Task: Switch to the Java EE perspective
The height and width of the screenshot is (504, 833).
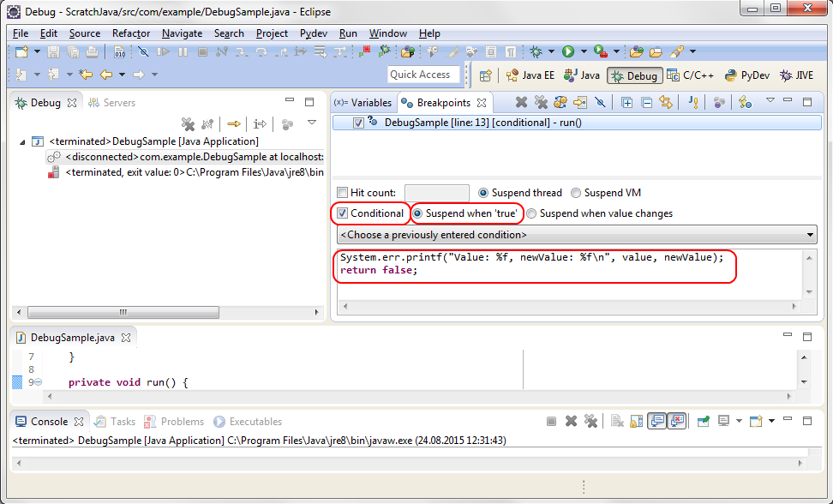Action: (x=530, y=75)
